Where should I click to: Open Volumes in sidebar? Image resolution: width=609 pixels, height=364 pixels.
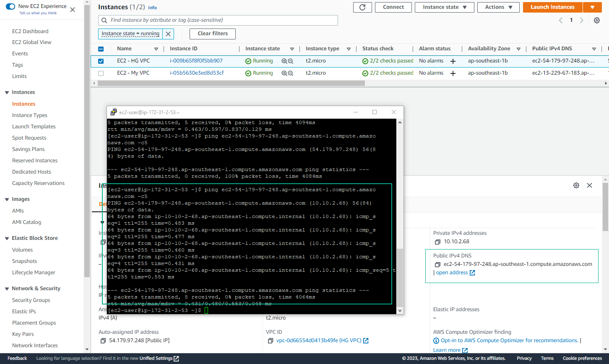coord(22,250)
